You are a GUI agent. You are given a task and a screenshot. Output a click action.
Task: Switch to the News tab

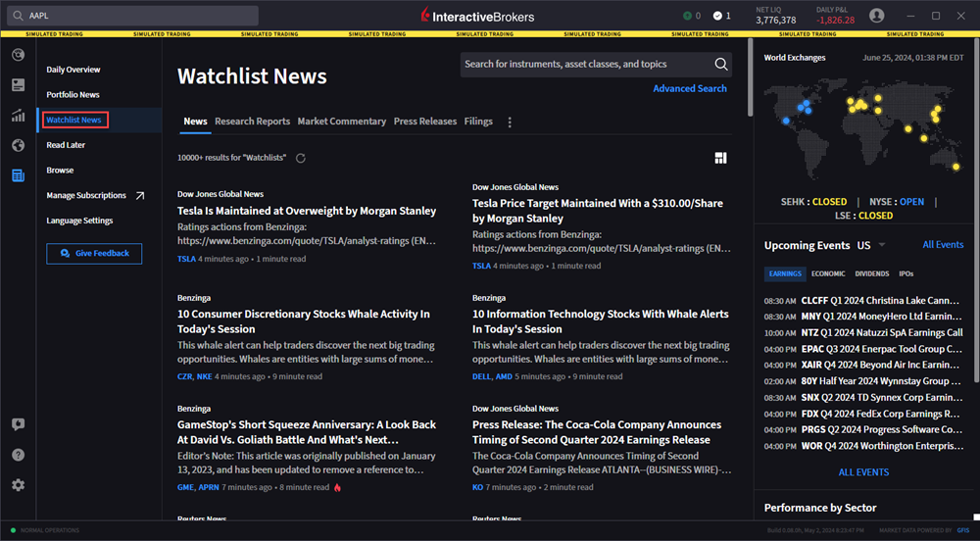coord(195,122)
